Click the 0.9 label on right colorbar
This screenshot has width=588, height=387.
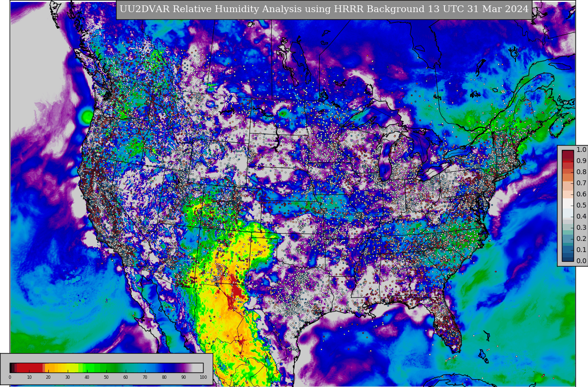pos(581,161)
